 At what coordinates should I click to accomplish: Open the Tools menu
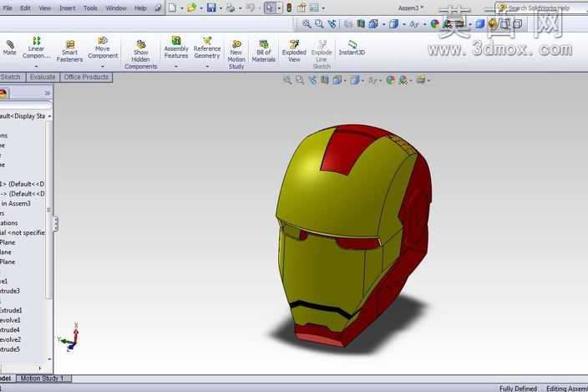click(x=90, y=8)
